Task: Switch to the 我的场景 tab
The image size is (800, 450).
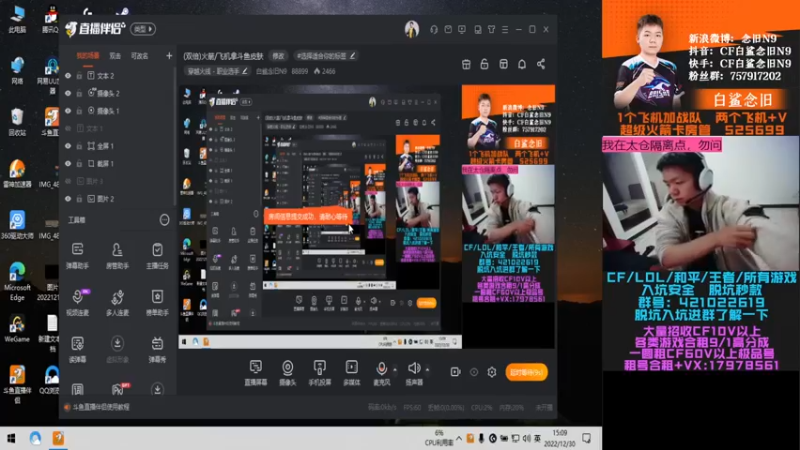Action: 88,56
